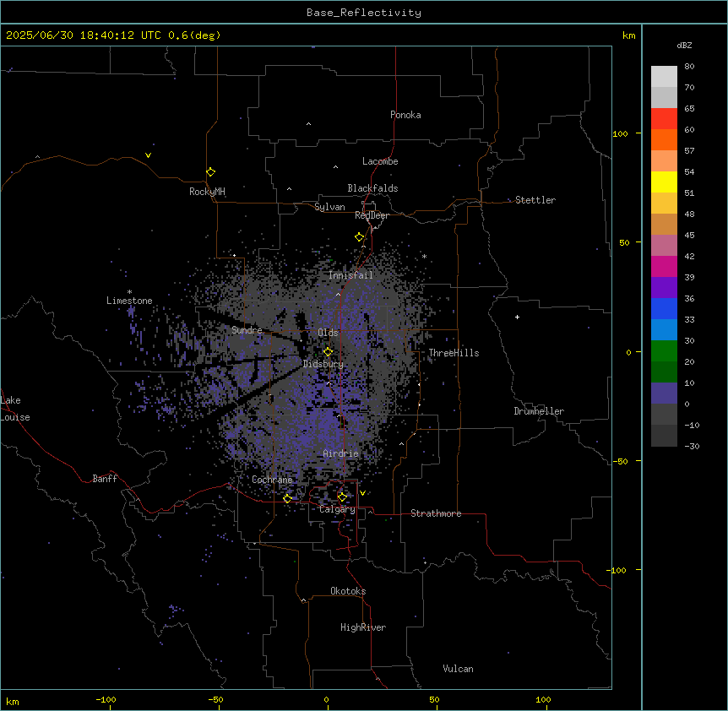Click the Calgary city label

point(337,509)
